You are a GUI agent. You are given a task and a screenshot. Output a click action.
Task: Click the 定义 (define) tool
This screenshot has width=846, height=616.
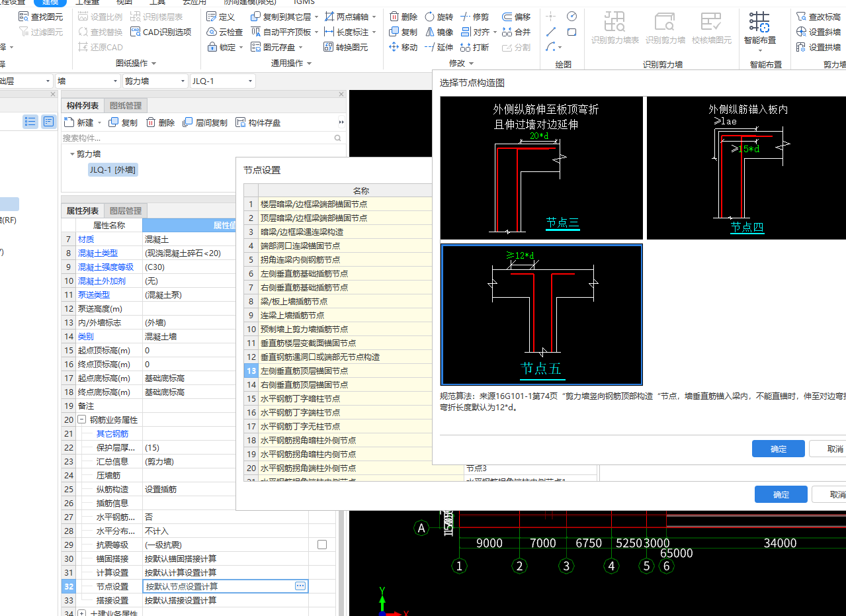click(220, 17)
